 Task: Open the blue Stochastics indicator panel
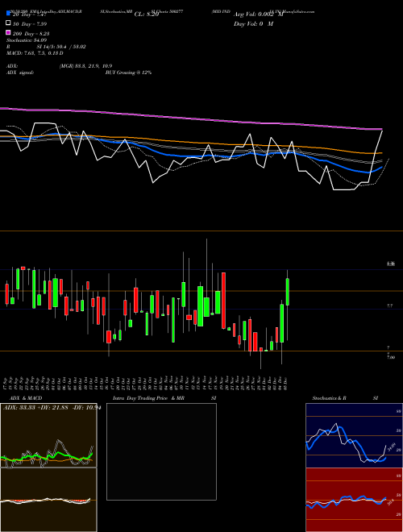354,435
